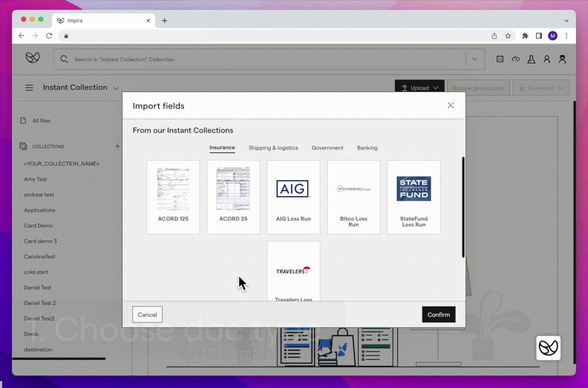This screenshot has width=588, height=388.
Task: Click the support agent icon
Action: (562, 59)
